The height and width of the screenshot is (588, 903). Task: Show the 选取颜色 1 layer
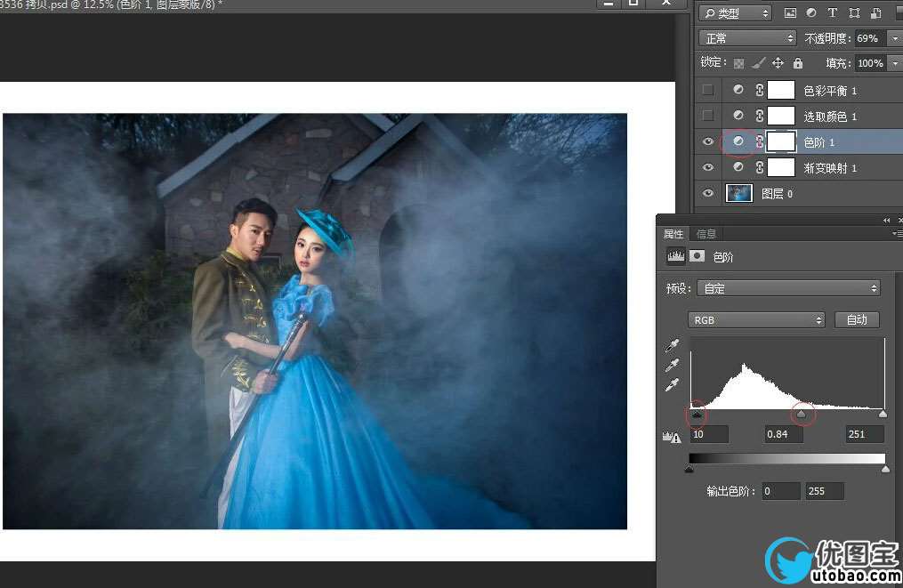[x=708, y=116]
